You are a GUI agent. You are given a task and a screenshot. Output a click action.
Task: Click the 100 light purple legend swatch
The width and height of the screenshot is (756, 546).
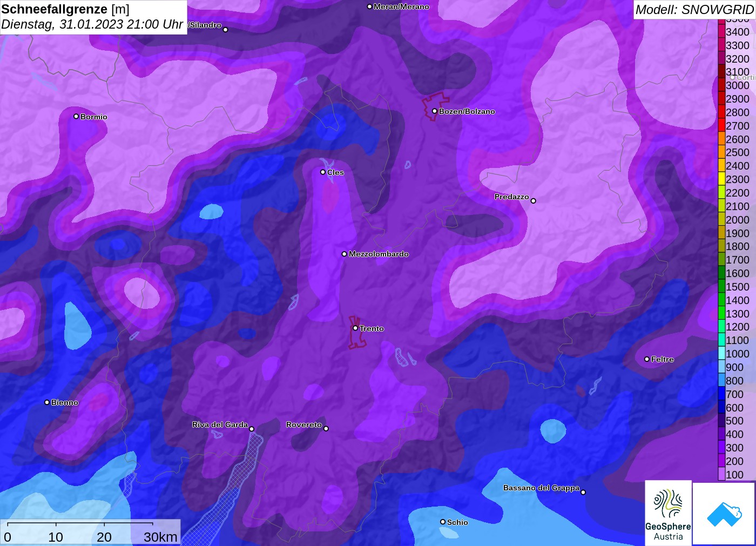click(721, 475)
